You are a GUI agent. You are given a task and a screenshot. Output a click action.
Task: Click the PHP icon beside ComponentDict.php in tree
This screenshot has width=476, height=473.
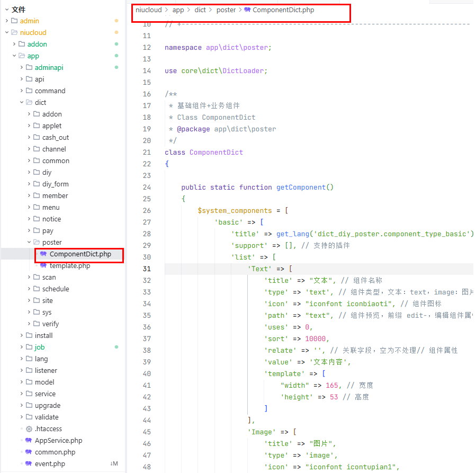click(43, 254)
